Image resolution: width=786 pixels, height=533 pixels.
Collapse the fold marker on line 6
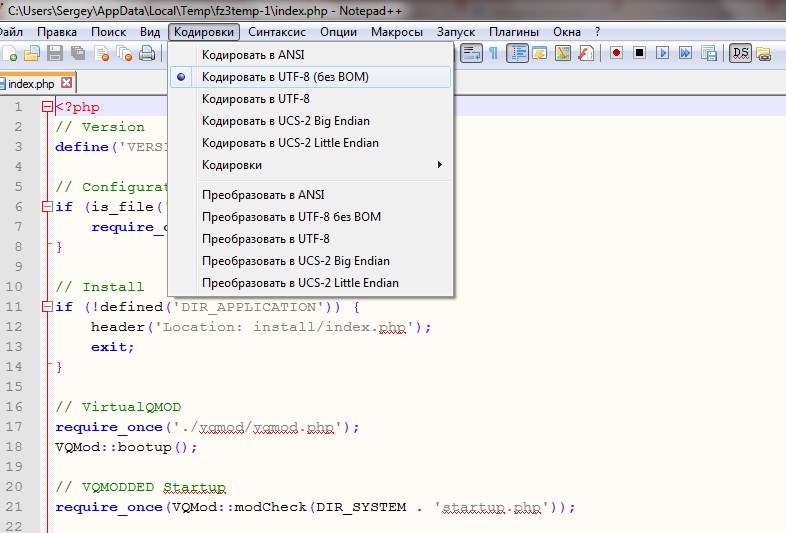pyautogui.click(x=47, y=206)
